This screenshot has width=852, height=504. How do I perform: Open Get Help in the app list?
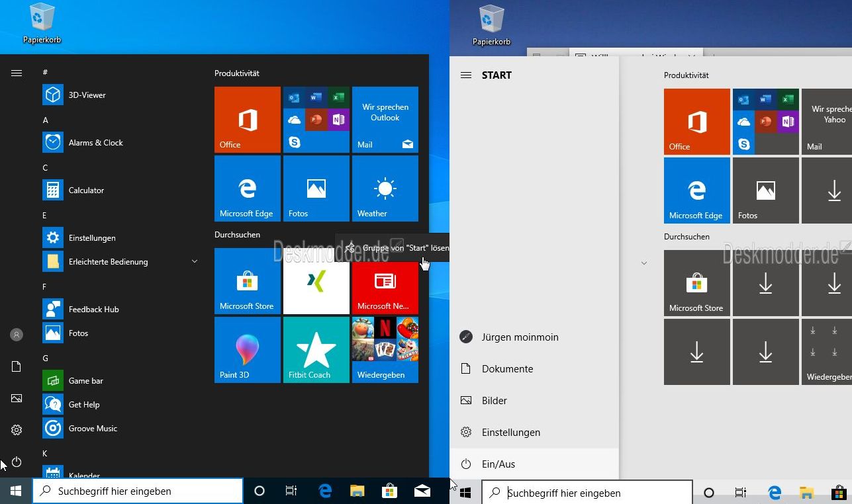pos(119,404)
